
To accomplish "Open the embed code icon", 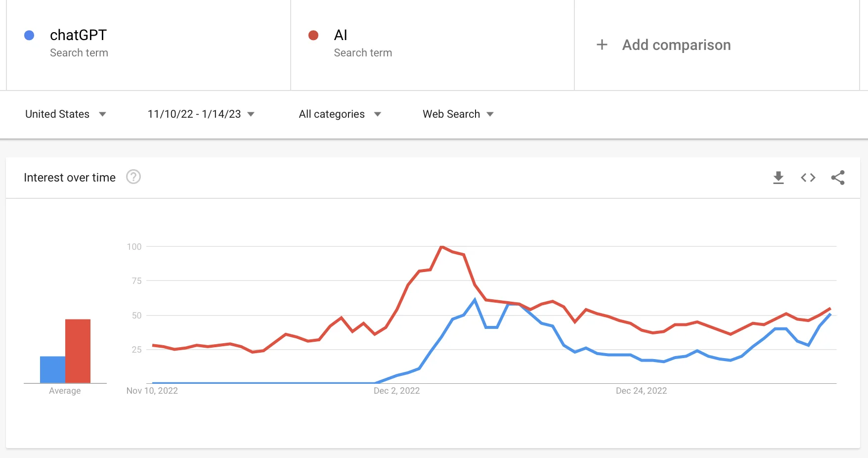I will (808, 178).
